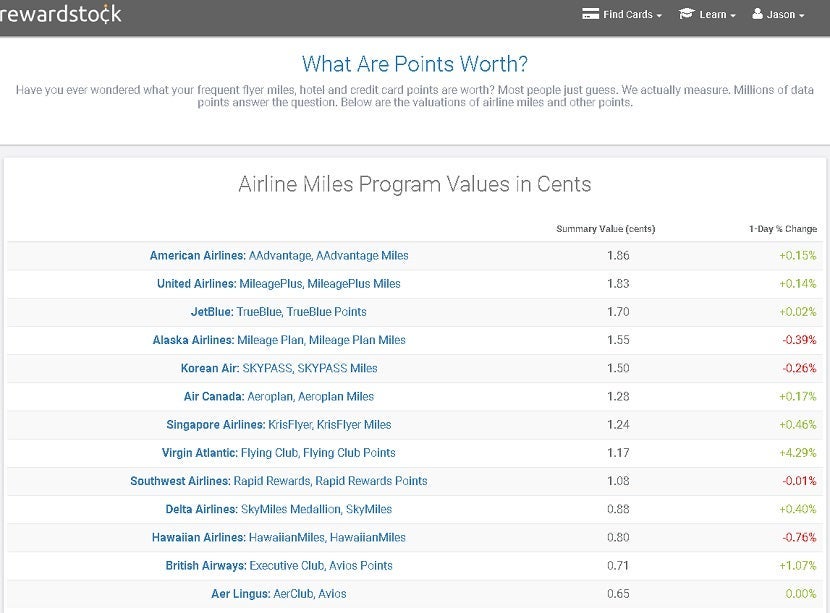Open Alaska Airlines Mileage Plan link

tap(279, 340)
